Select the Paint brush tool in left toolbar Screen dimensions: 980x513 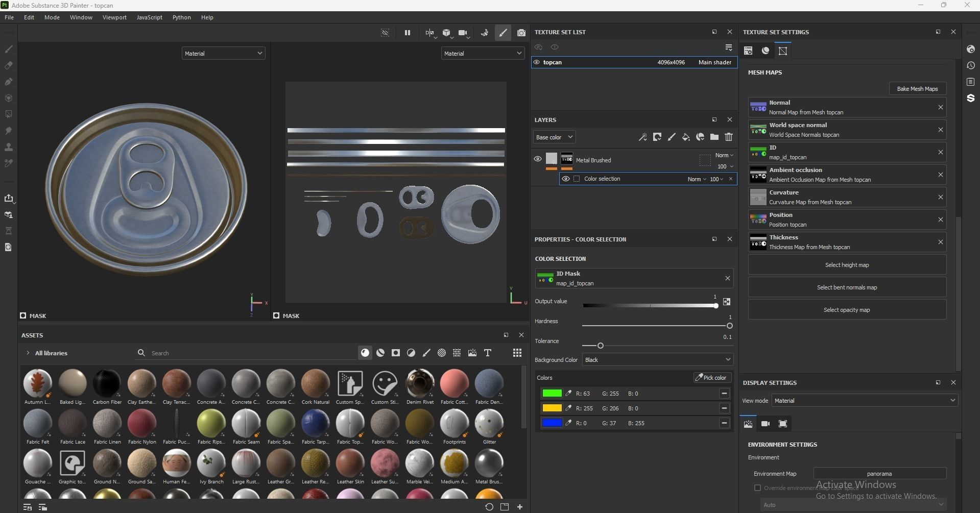(9, 49)
